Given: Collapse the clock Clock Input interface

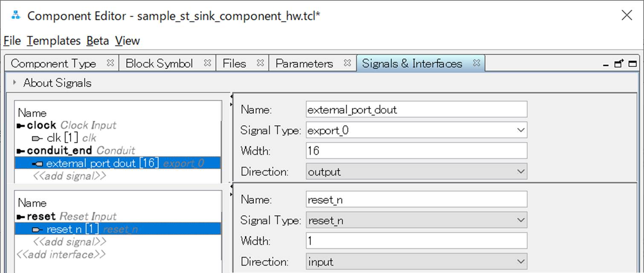Looking at the screenshot, I should point(20,125).
